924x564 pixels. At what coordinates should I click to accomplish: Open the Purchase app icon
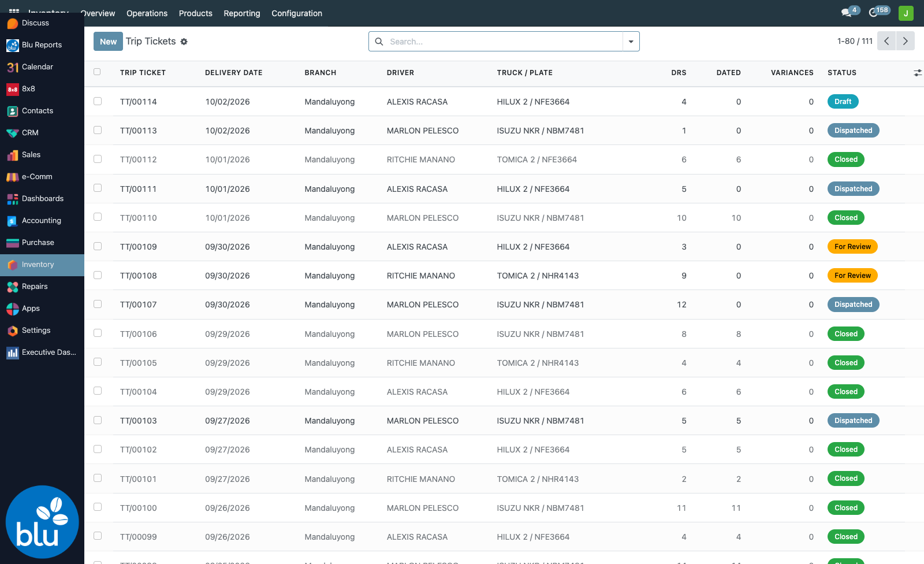13,243
